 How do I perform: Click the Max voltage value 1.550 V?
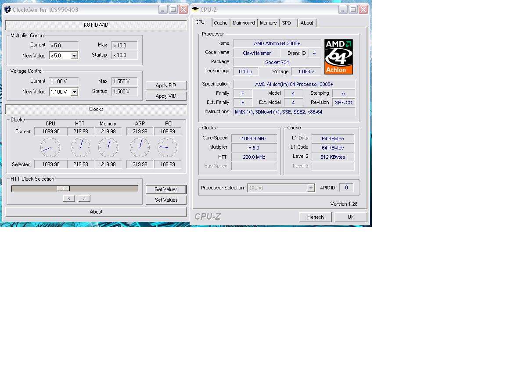[125, 82]
